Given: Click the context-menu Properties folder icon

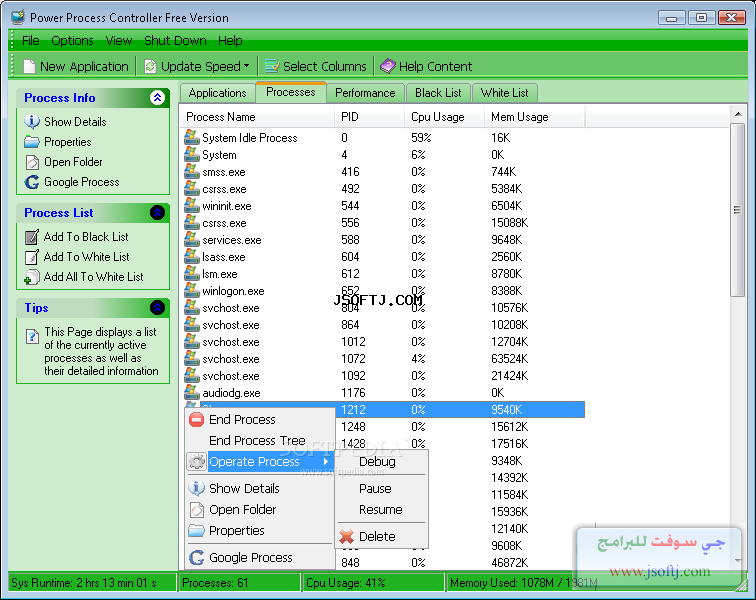Looking at the screenshot, I should click(x=196, y=531).
